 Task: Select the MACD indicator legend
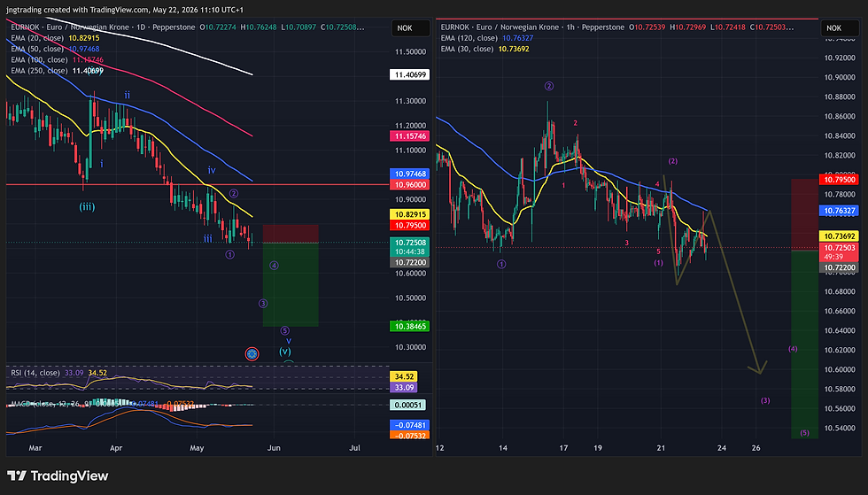pyautogui.click(x=103, y=404)
